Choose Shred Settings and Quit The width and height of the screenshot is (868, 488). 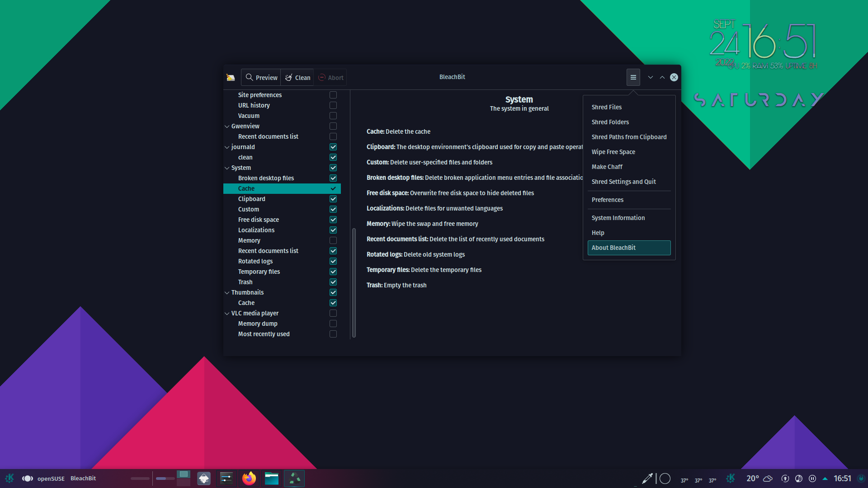[x=629, y=182]
